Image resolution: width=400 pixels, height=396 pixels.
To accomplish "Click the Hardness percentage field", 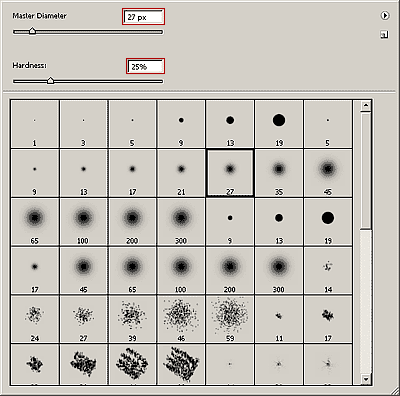I will (x=145, y=66).
